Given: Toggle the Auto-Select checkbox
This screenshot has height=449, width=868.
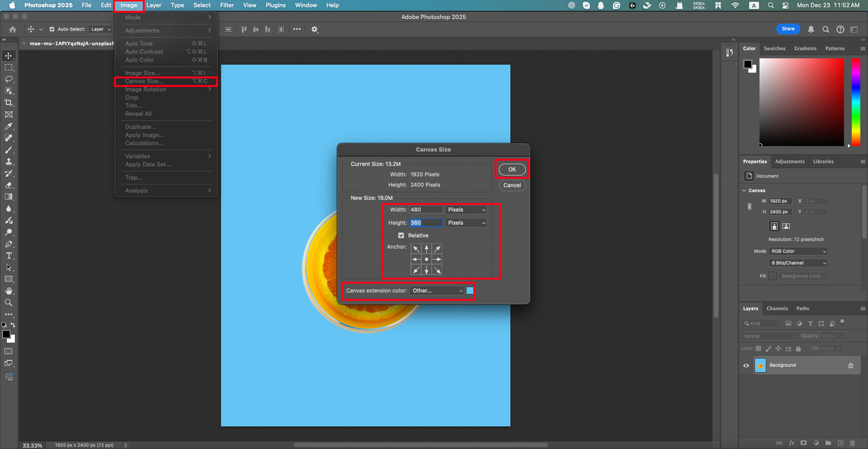Looking at the screenshot, I should pyautogui.click(x=52, y=29).
